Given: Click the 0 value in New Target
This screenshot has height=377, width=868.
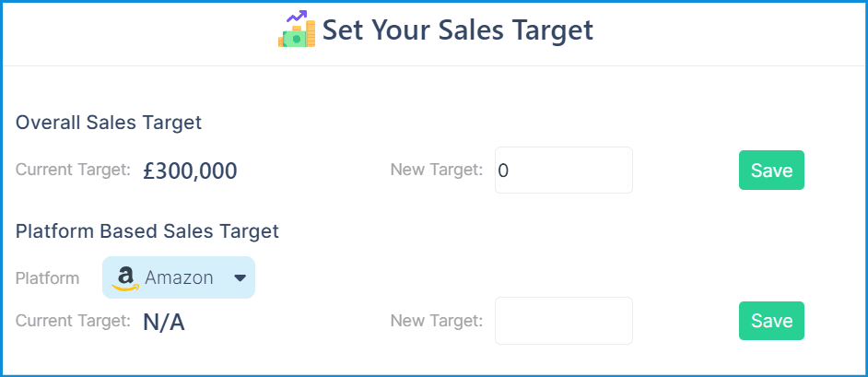Looking at the screenshot, I should (503, 171).
